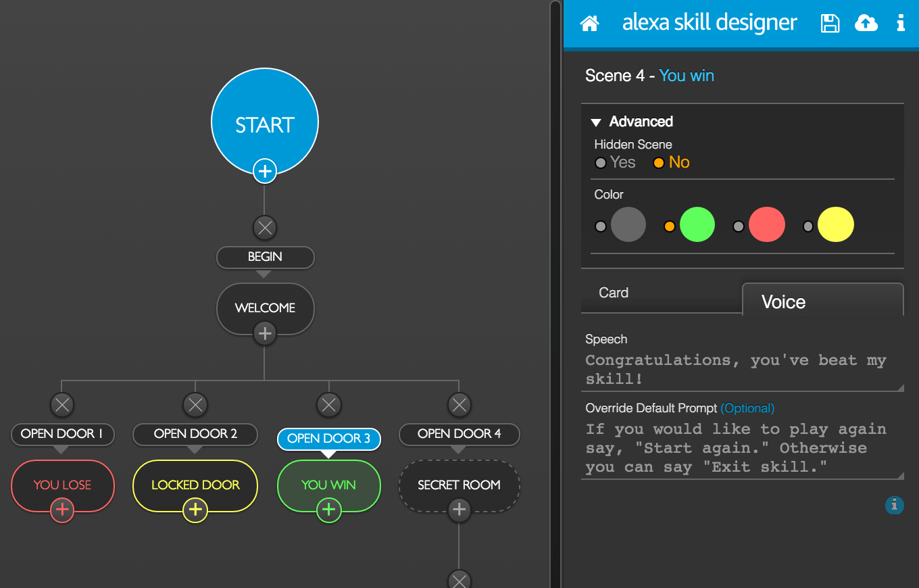Click the cloud upload icon
The height and width of the screenshot is (588, 919).
pos(866,24)
